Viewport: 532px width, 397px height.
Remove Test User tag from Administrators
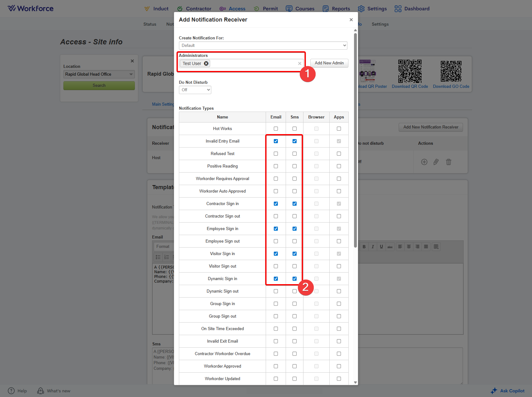[206, 63]
